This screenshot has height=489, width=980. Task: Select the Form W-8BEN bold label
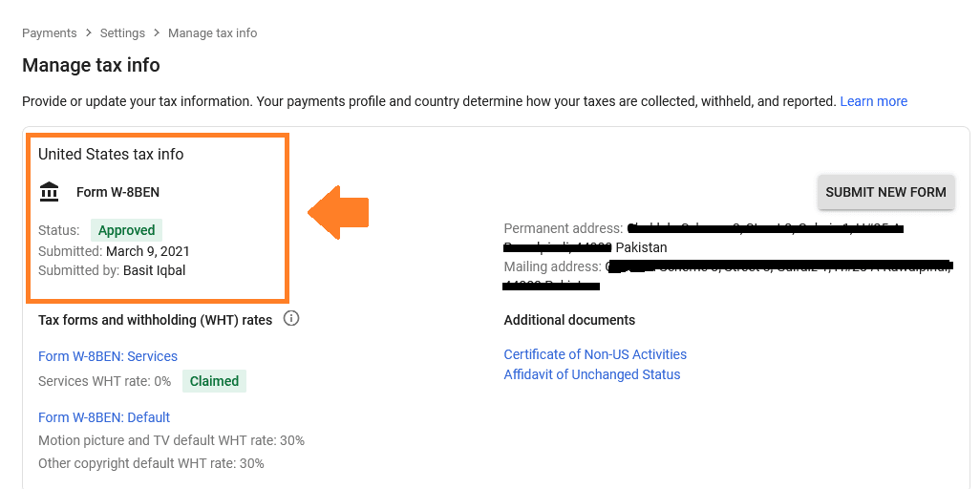[118, 192]
